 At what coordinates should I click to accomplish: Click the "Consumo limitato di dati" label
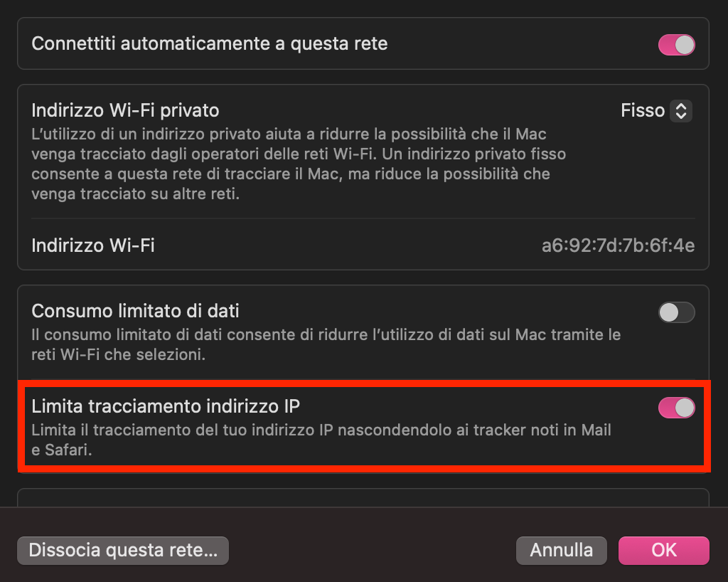(135, 311)
